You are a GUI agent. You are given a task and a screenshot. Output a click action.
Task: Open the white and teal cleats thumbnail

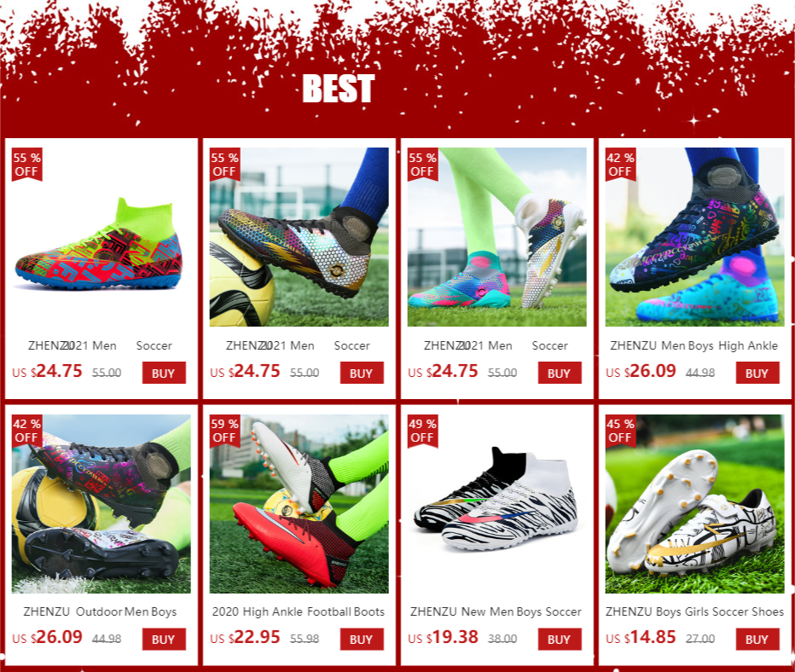pos(496,237)
